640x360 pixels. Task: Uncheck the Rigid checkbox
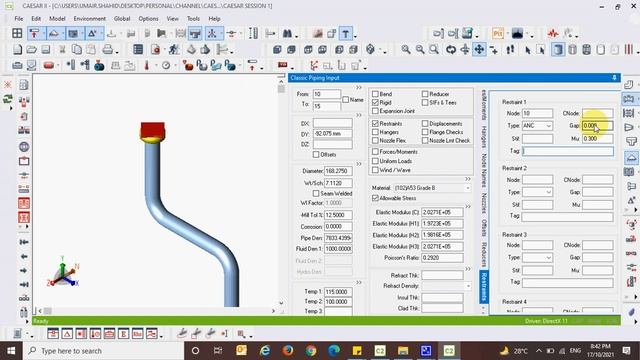pyautogui.click(x=375, y=103)
